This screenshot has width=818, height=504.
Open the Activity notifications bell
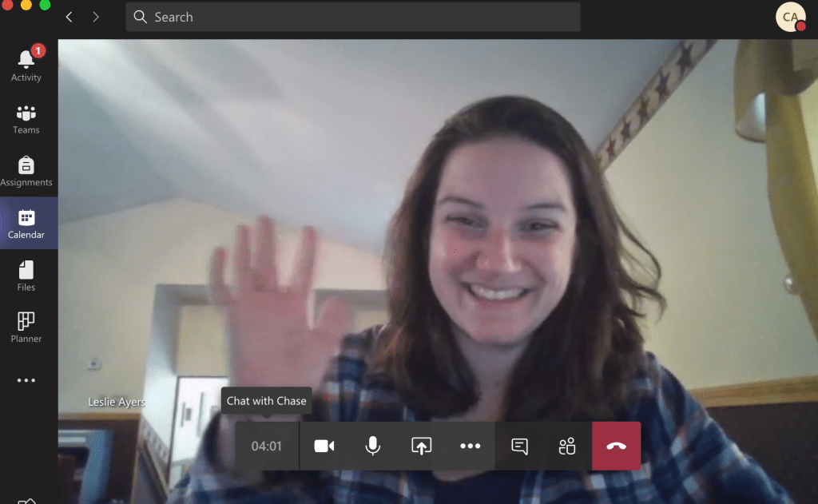point(26,65)
